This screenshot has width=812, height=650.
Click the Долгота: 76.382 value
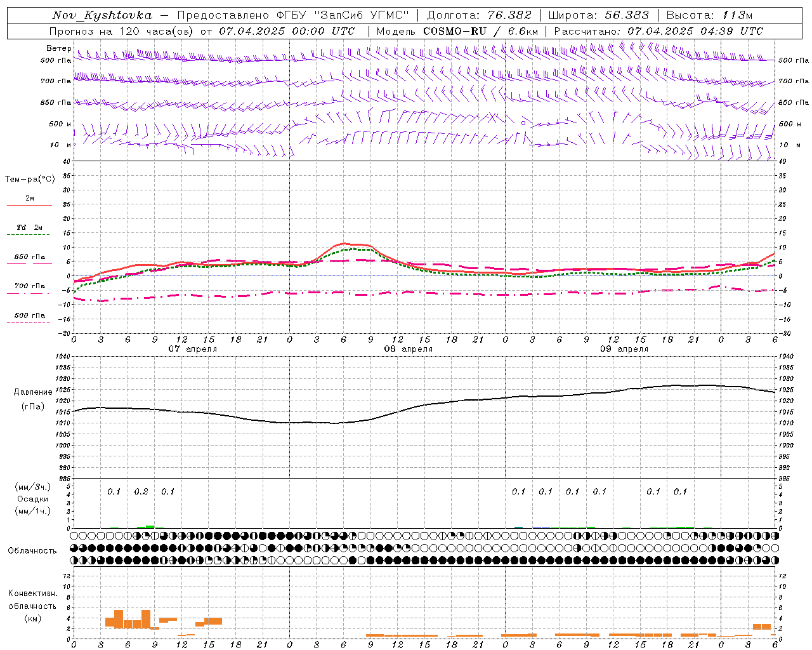tap(479, 15)
